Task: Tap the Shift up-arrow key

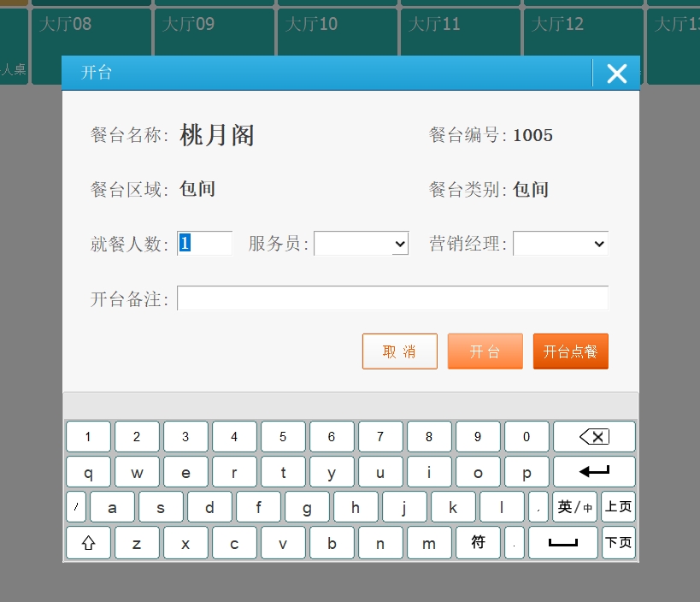Action: point(88,543)
